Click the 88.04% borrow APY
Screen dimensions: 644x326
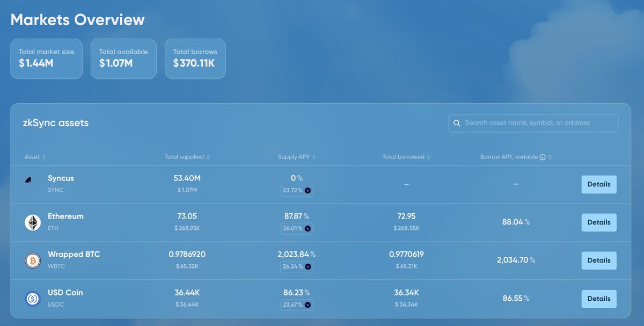coord(516,222)
